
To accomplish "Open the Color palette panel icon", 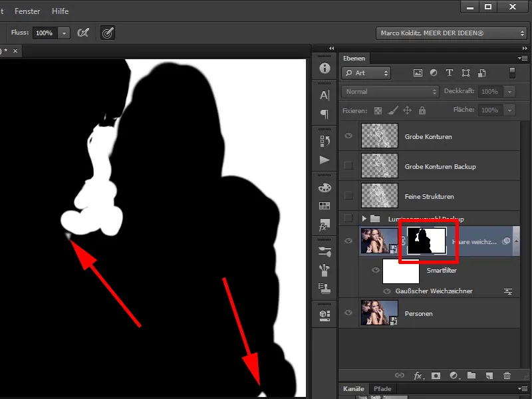I will pyautogui.click(x=325, y=188).
